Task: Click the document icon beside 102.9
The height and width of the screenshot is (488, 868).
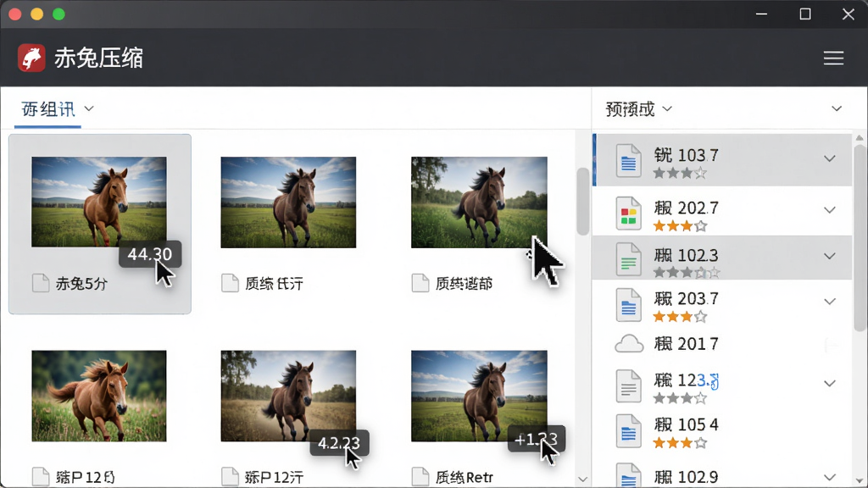Action: [628, 476]
